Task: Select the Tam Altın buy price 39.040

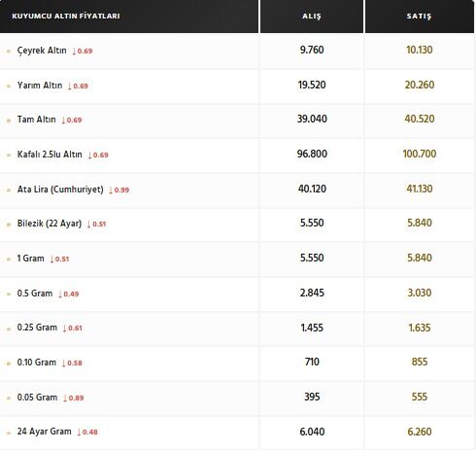Action: click(312, 119)
